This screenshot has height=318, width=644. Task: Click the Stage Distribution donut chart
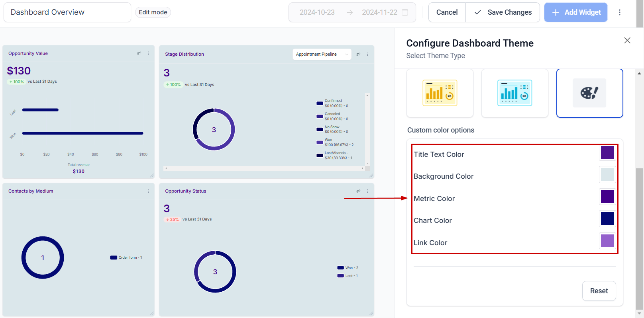click(214, 129)
